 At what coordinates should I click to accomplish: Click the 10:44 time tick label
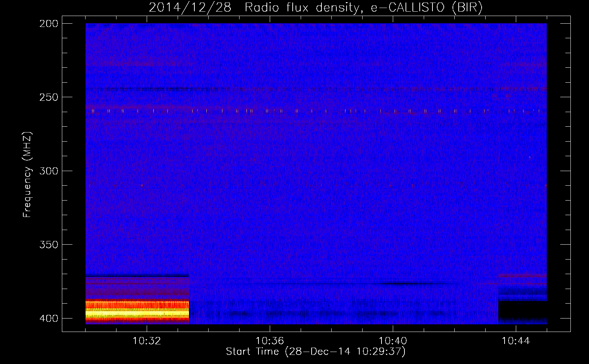516,341
